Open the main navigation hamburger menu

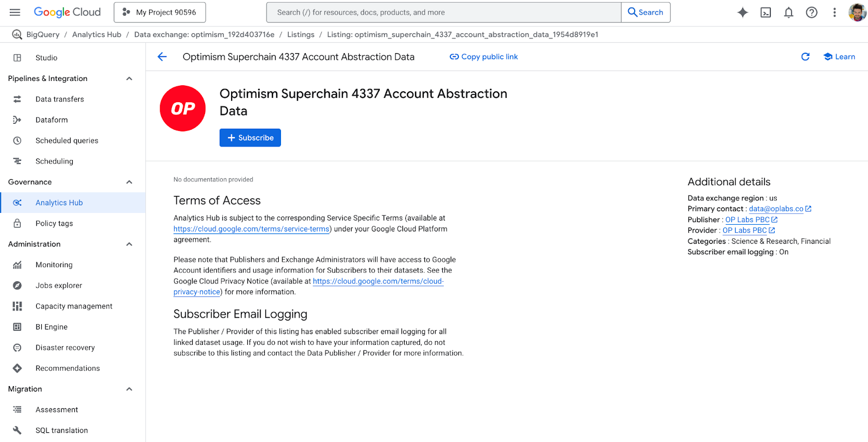tap(15, 12)
